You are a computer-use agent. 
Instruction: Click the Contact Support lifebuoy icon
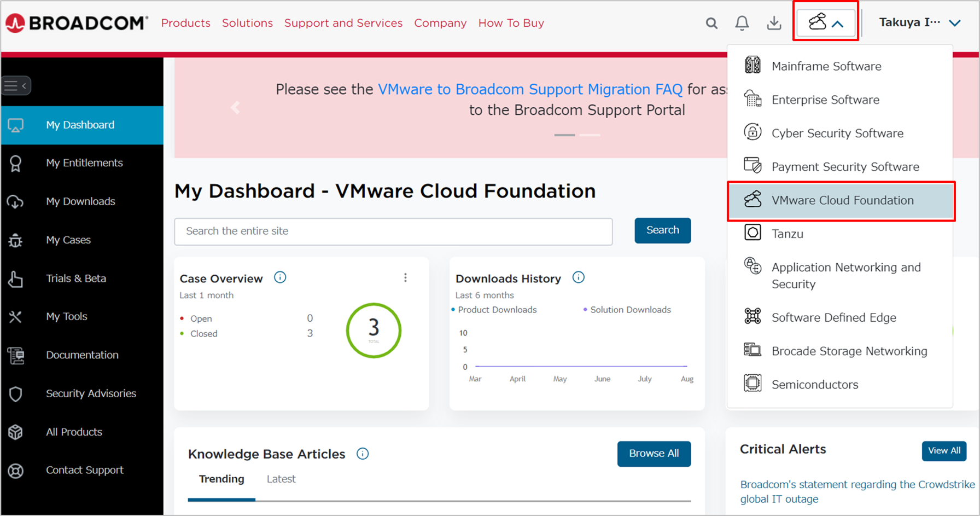pyautogui.click(x=15, y=471)
